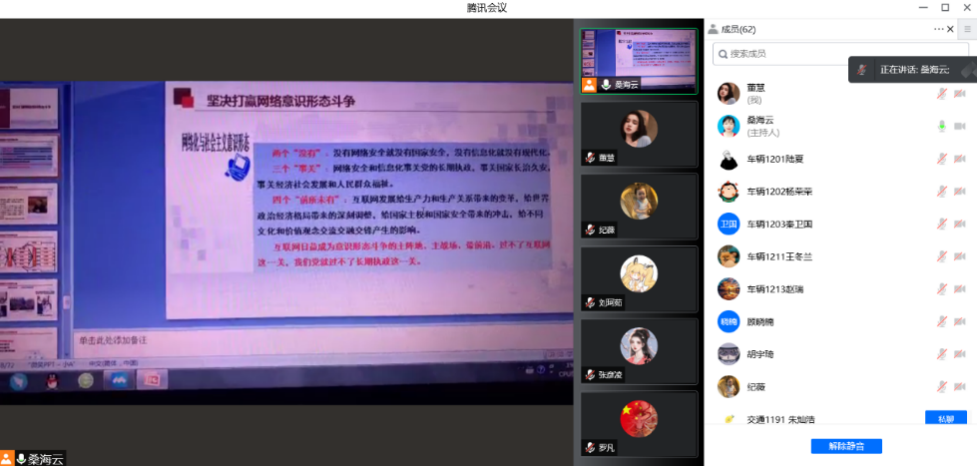Image resolution: width=977 pixels, height=466 pixels.
Task: Click the 解除静音 unmute button
Action: 845,446
